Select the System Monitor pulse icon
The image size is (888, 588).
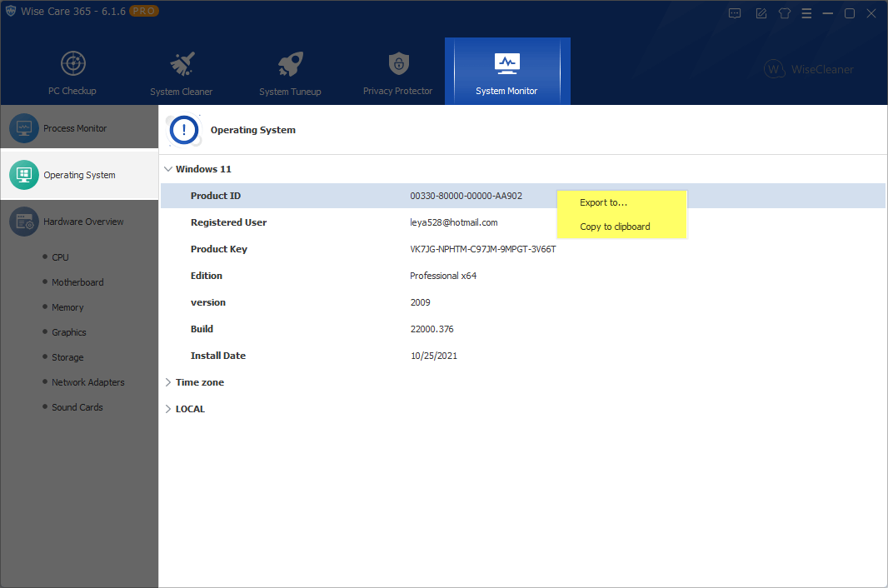coord(506,63)
